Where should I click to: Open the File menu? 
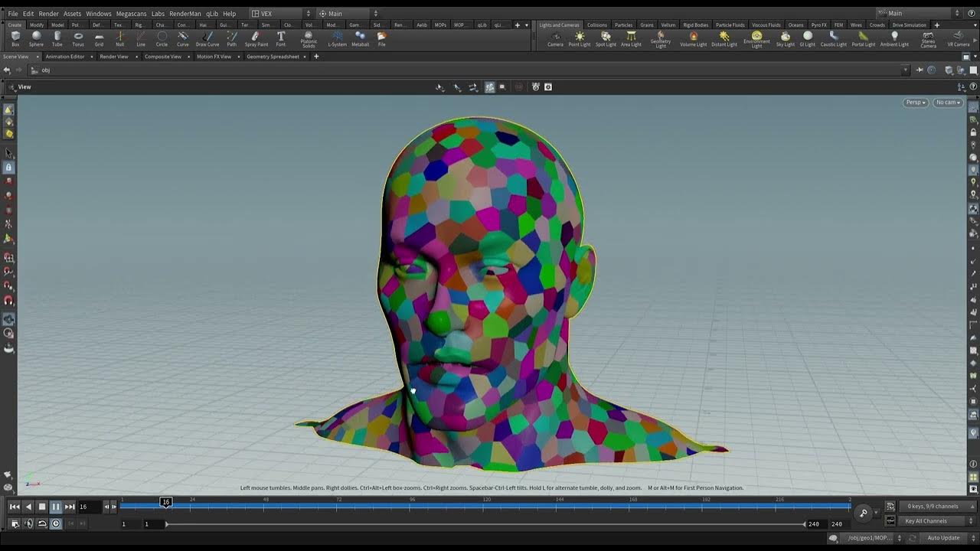[13, 14]
